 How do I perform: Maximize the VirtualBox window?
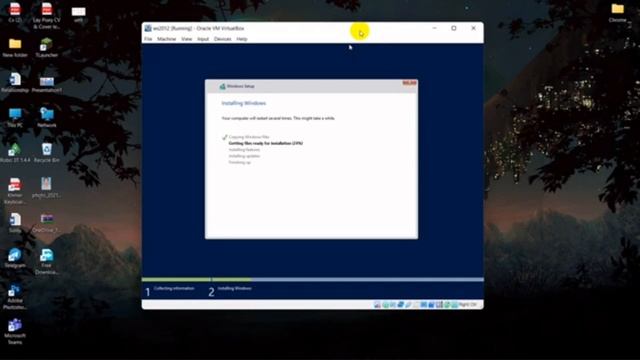coord(453,28)
